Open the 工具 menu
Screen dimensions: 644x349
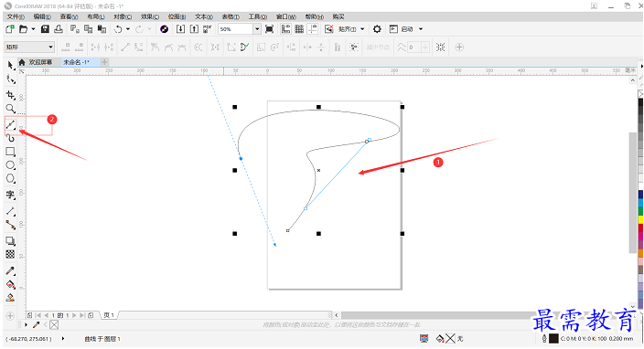(x=258, y=16)
